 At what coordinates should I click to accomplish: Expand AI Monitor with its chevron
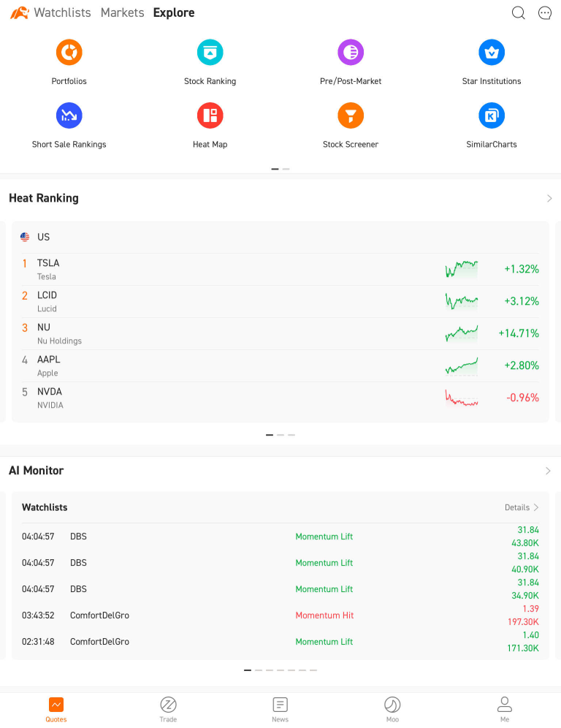[549, 471]
